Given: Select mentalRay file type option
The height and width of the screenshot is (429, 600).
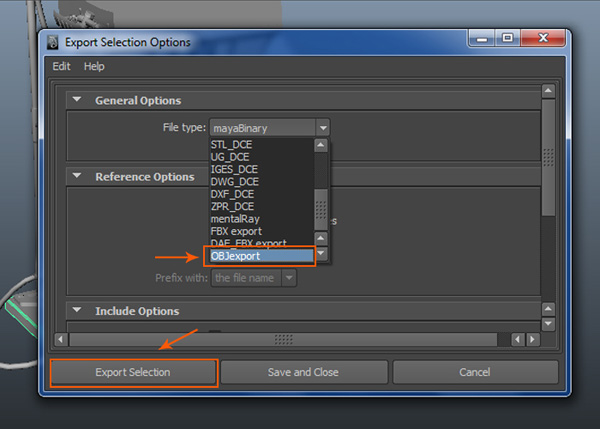Looking at the screenshot, I should [236, 218].
